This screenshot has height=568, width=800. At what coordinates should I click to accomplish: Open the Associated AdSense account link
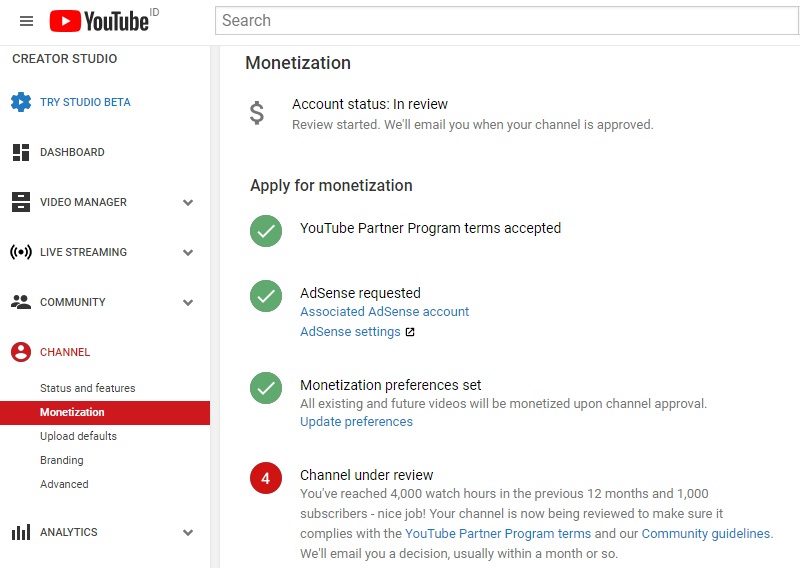(x=384, y=311)
